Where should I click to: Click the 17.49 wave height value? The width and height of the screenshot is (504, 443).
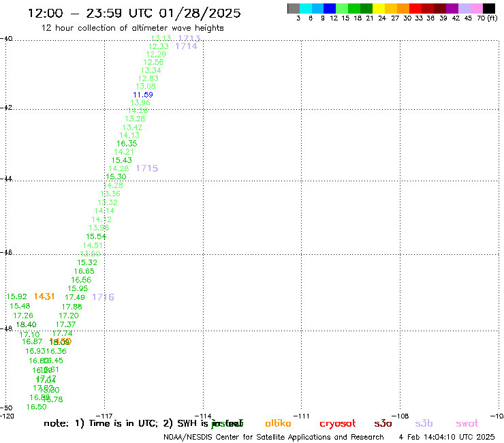[75, 298]
